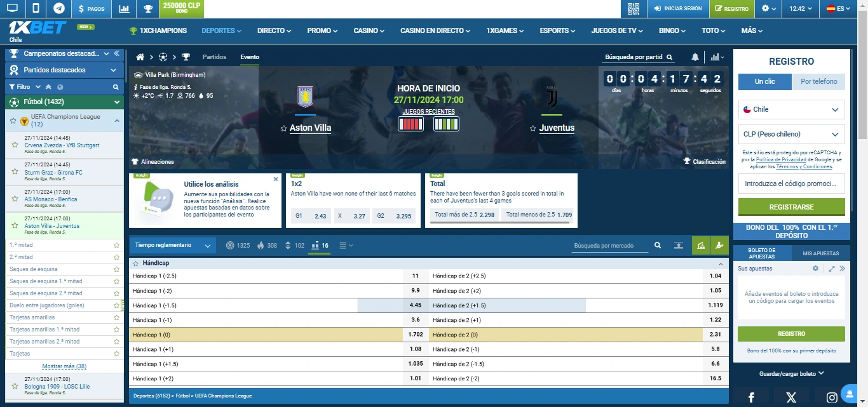Open the settings gear in top bar

[x=769, y=9]
